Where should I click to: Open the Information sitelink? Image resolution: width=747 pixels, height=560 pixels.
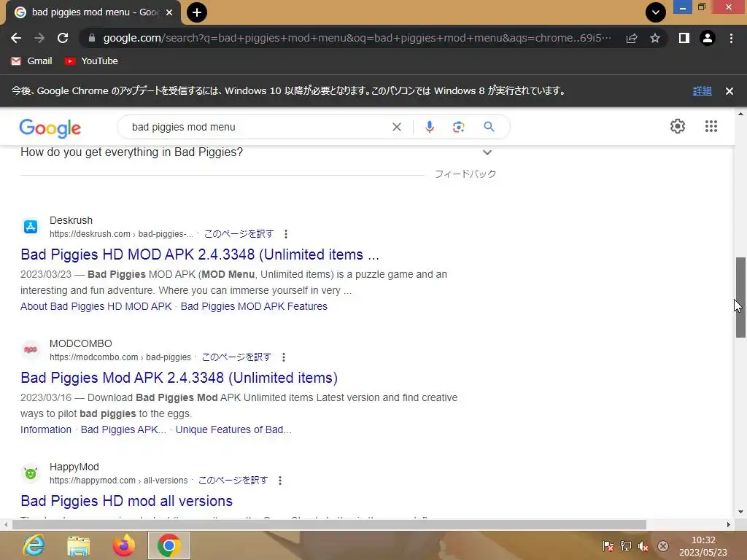[46, 429]
